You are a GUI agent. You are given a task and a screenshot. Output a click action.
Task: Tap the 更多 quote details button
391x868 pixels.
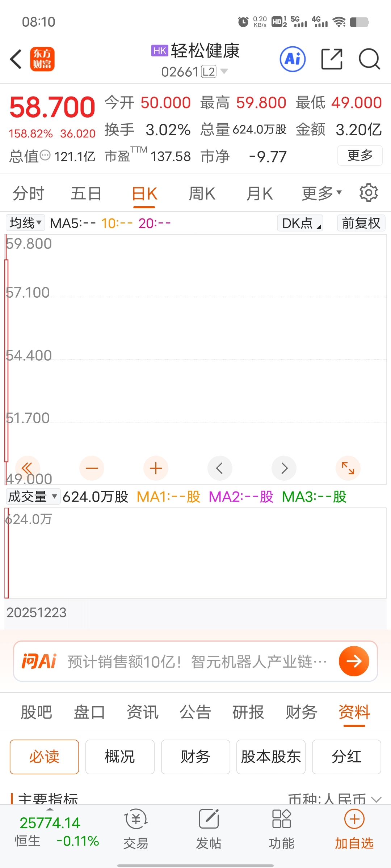pos(360,156)
